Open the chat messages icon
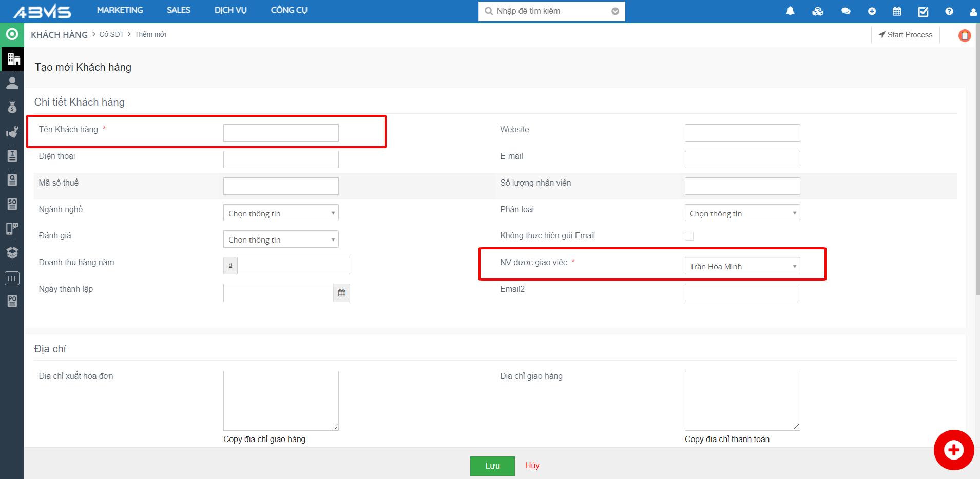The image size is (980, 479). pyautogui.click(x=846, y=11)
